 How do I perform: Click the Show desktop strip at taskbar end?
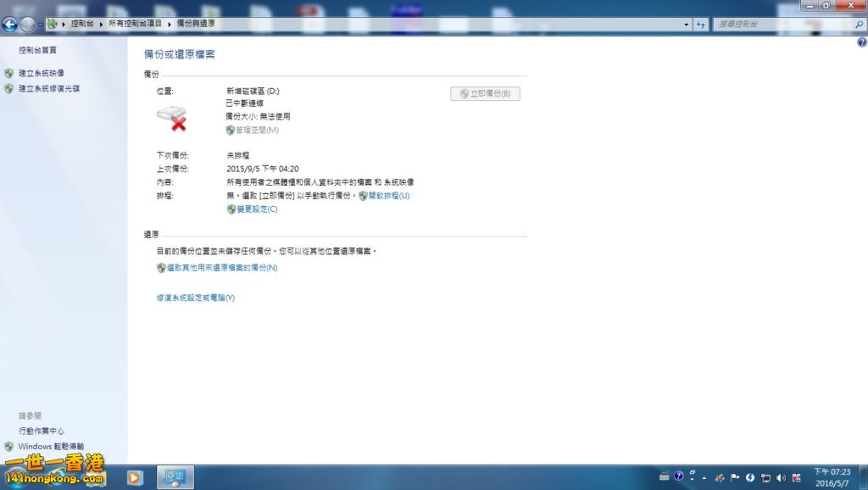coord(864,477)
